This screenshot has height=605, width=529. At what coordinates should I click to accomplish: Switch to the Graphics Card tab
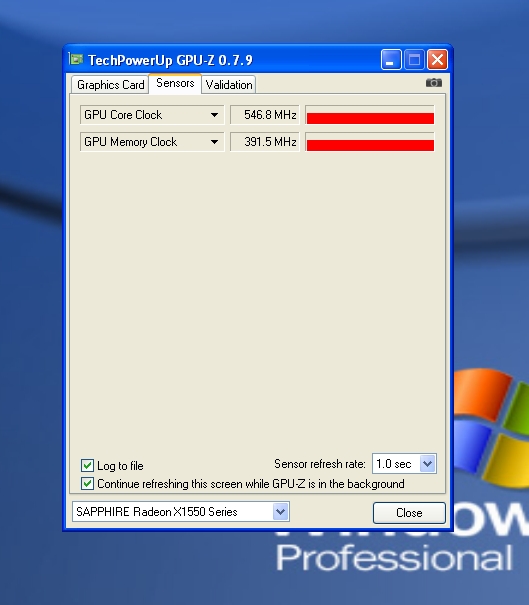click(x=110, y=84)
